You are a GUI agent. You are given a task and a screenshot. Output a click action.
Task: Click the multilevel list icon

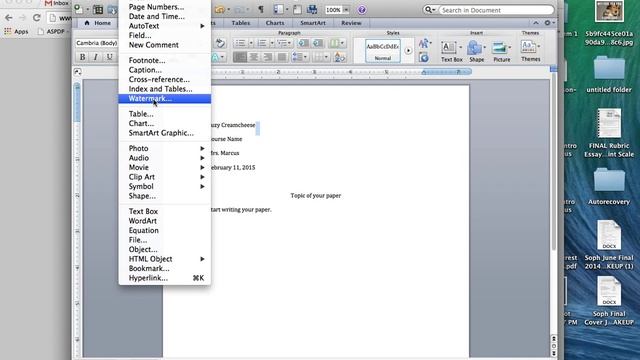click(x=282, y=43)
